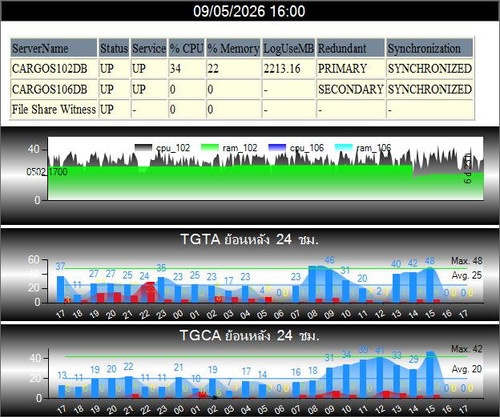The image size is (500, 417).
Task: Click the SECONDARY redundancy cell
Action: (351, 89)
